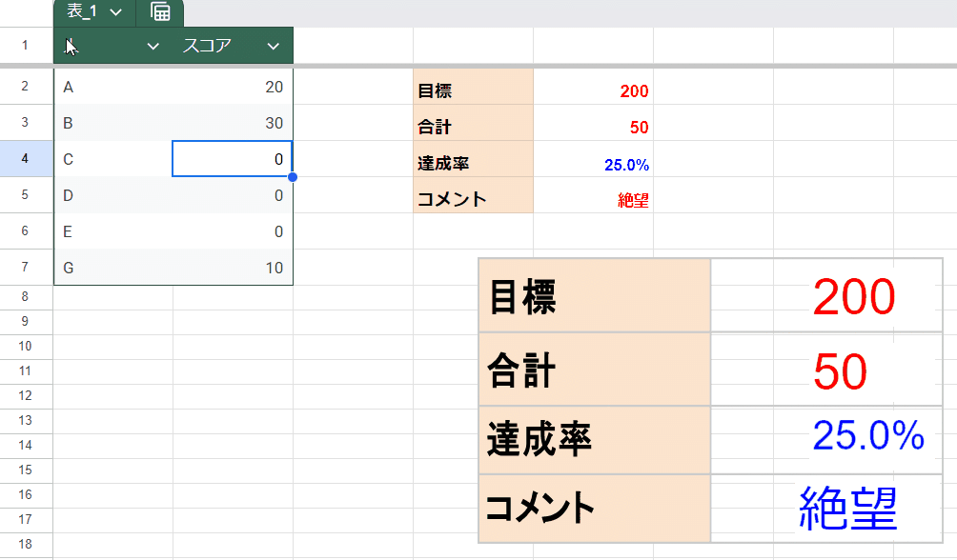Select row 2 header

click(25, 86)
